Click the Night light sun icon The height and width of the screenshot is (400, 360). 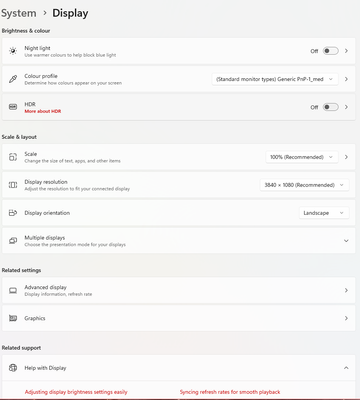(13, 51)
